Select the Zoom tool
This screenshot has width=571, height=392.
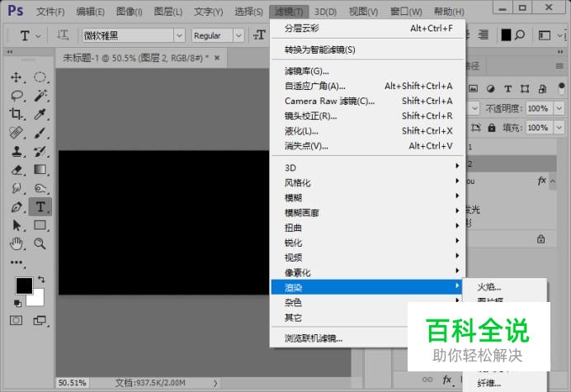(x=40, y=243)
